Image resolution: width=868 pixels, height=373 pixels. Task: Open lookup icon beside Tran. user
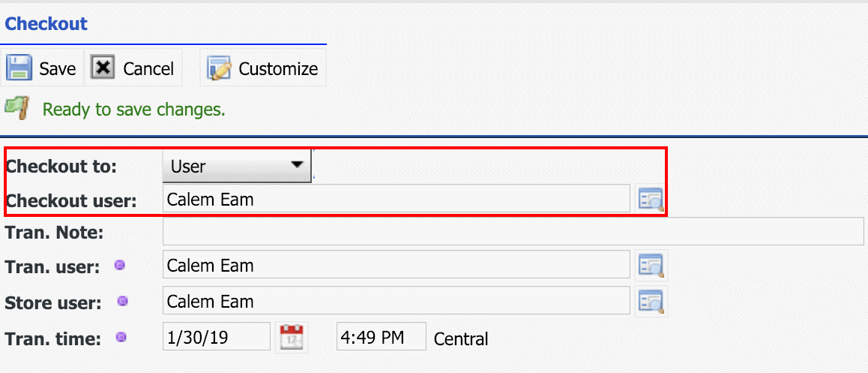click(x=651, y=266)
